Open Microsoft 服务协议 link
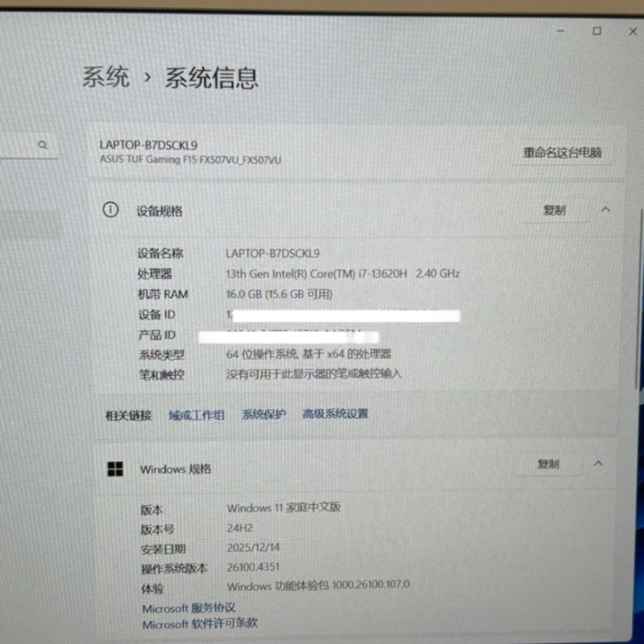The image size is (644, 644). pos(189,608)
